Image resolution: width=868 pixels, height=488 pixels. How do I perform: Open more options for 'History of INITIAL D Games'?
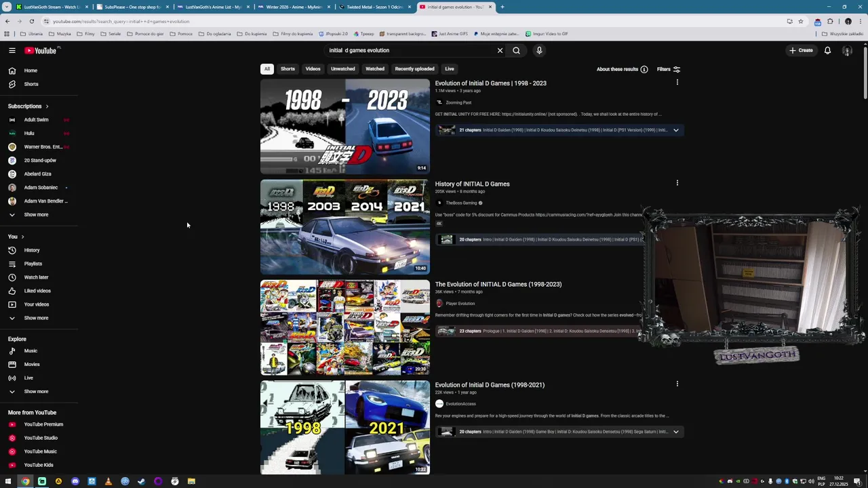pos(677,183)
